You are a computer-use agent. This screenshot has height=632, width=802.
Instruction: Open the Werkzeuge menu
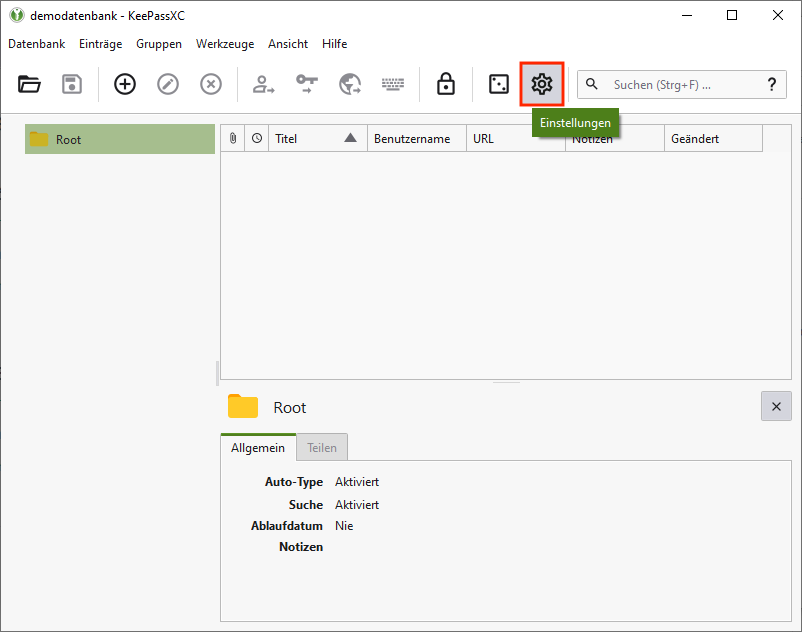225,44
